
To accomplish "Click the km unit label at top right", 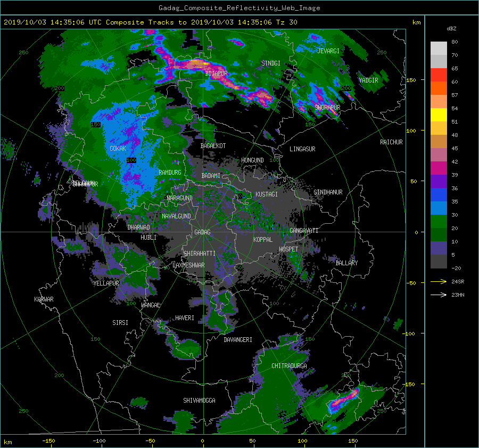I will (416, 22).
